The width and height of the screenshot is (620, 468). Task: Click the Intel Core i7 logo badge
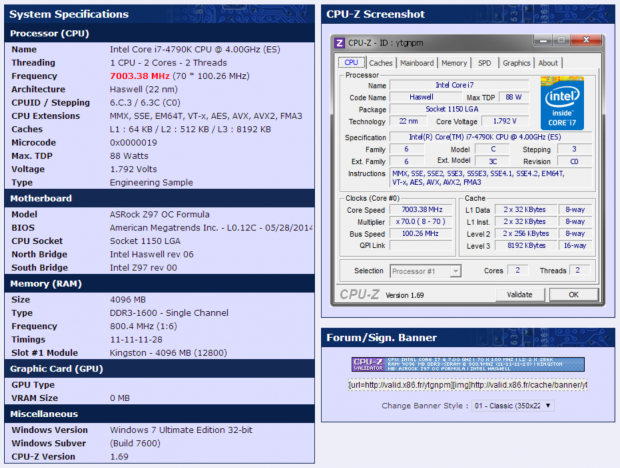click(562, 103)
